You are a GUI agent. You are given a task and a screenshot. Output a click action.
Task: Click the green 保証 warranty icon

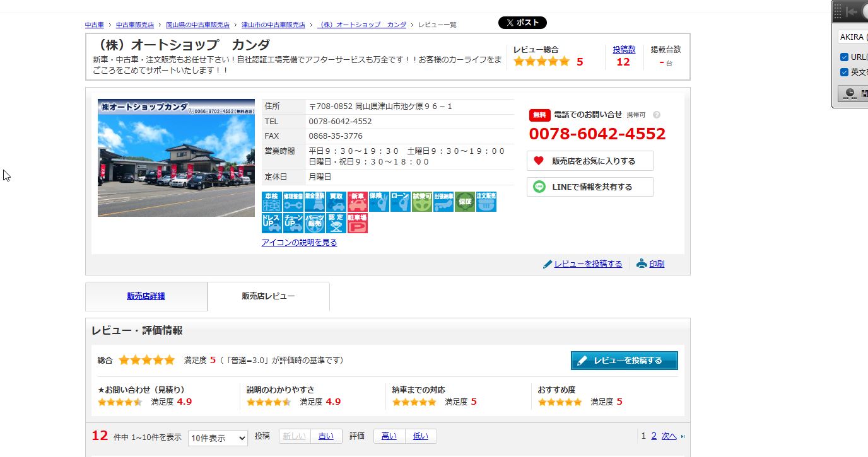465,202
